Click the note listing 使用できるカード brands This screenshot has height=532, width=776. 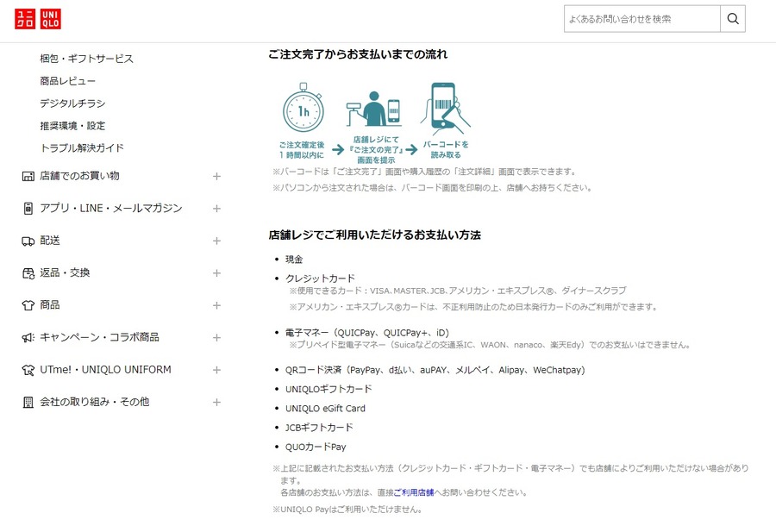[x=458, y=291]
